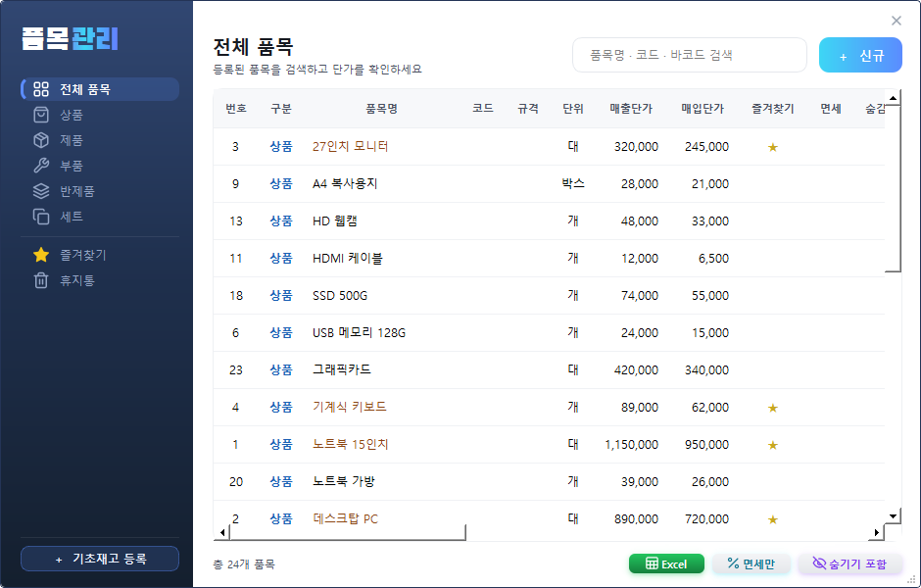Select the A4 복사용지 row
Screen dimensions: 921x588
(550, 184)
